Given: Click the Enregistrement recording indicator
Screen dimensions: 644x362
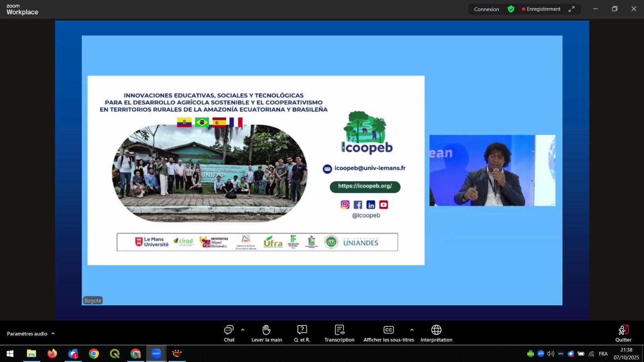Looking at the screenshot, I should [541, 9].
